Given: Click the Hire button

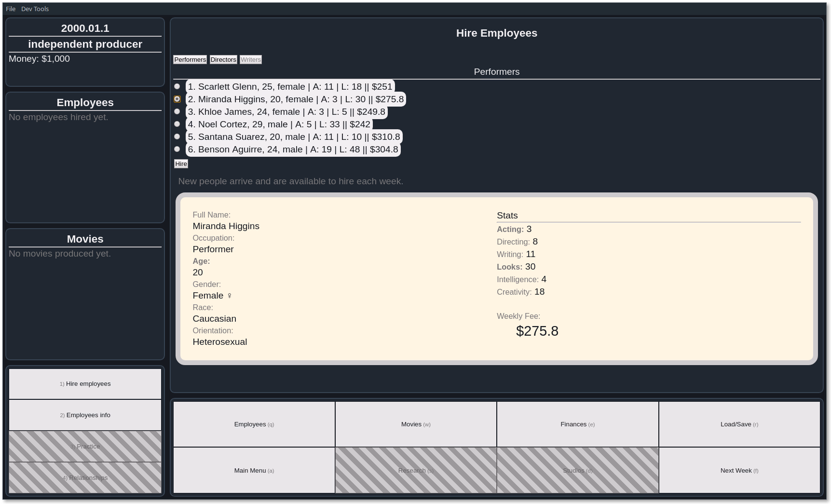Looking at the screenshot, I should (x=181, y=164).
